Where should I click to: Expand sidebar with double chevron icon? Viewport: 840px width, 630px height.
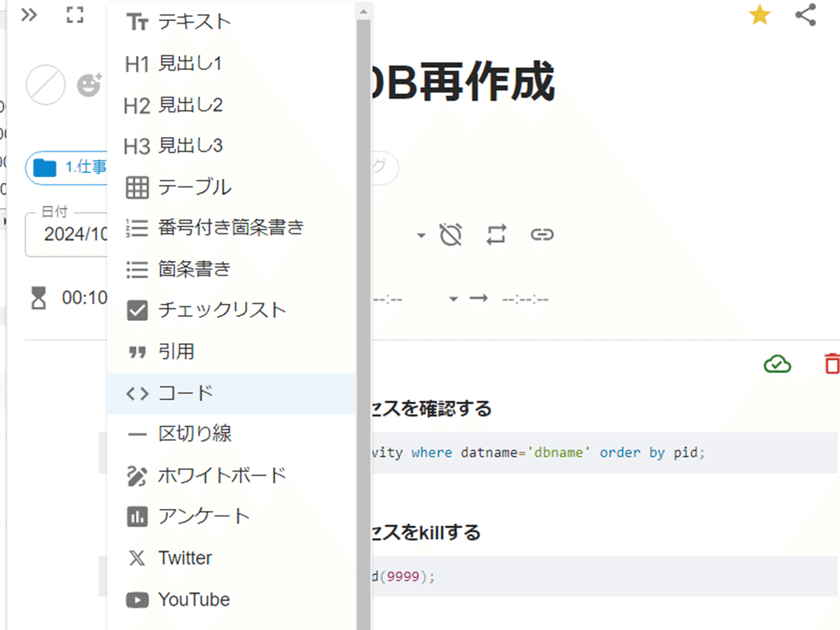[x=29, y=15]
